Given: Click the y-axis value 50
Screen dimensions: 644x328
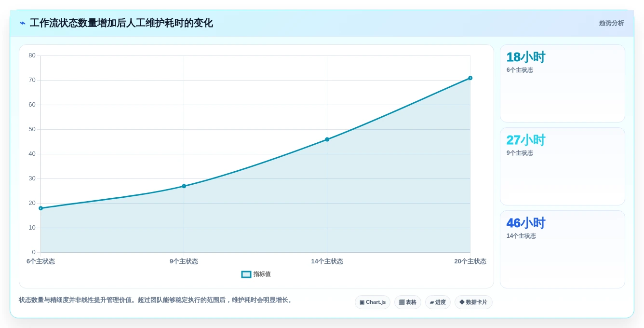Looking at the screenshot, I should click(32, 129).
